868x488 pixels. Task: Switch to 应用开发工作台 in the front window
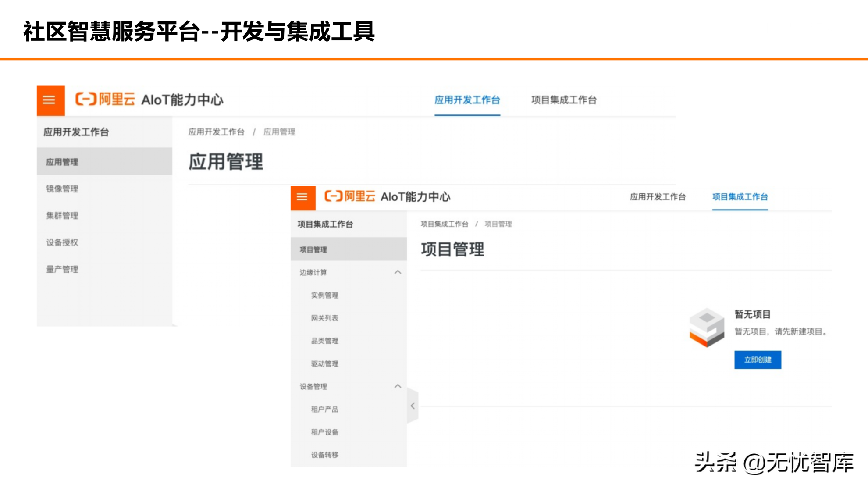[658, 197]
